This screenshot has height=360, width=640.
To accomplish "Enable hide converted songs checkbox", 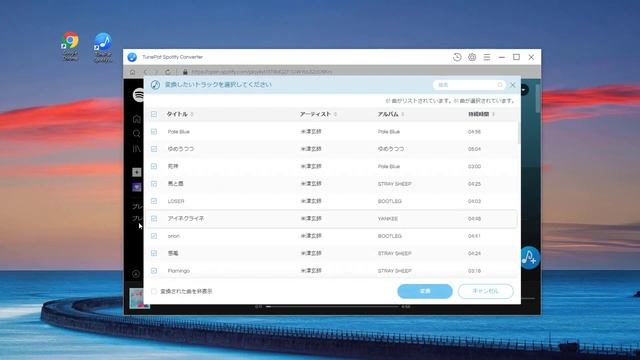I will (x=154, y=291).
